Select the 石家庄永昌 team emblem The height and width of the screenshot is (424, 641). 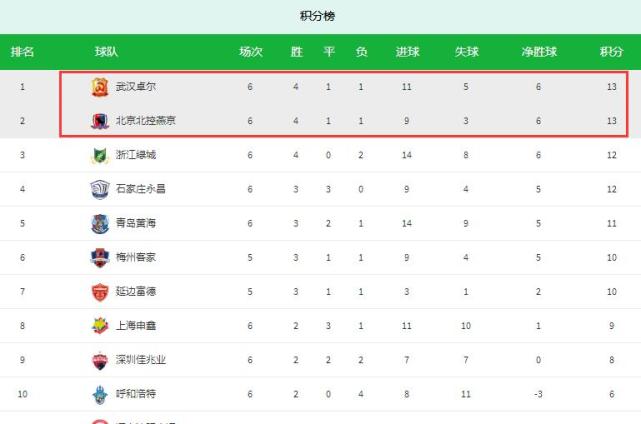(100, 189)
